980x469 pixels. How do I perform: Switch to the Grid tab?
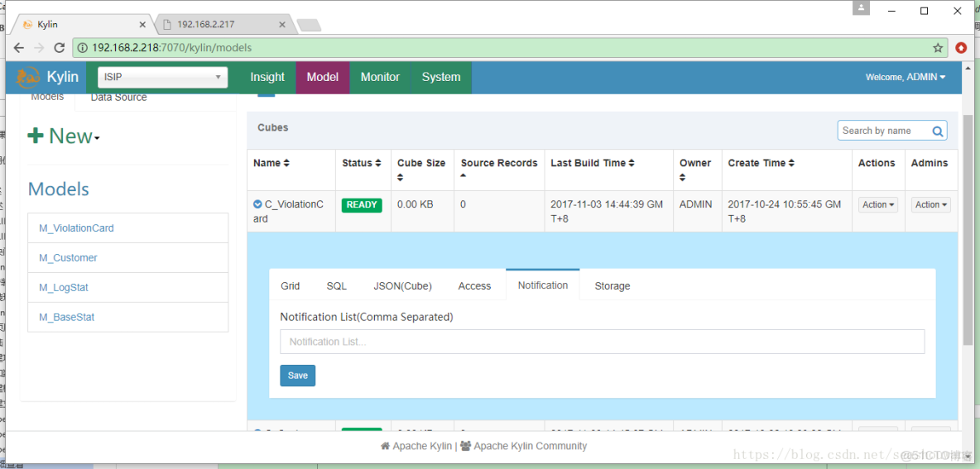[290, 286]
